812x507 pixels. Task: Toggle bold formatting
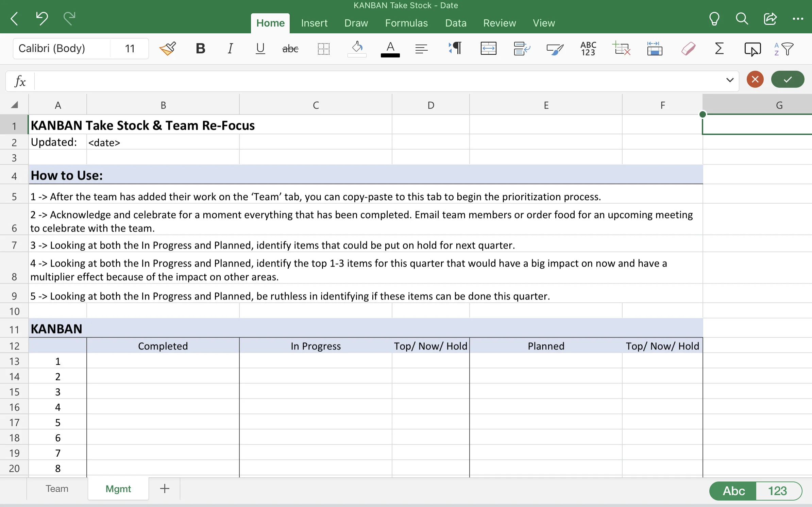[201, 49]
